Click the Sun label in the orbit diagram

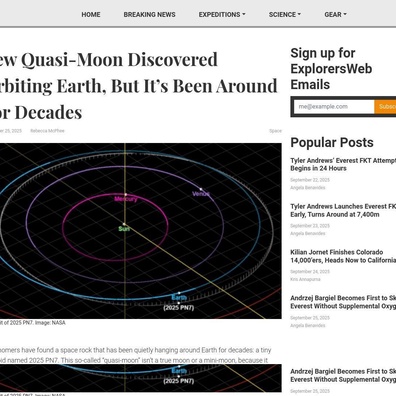click(x=124, y=229)
